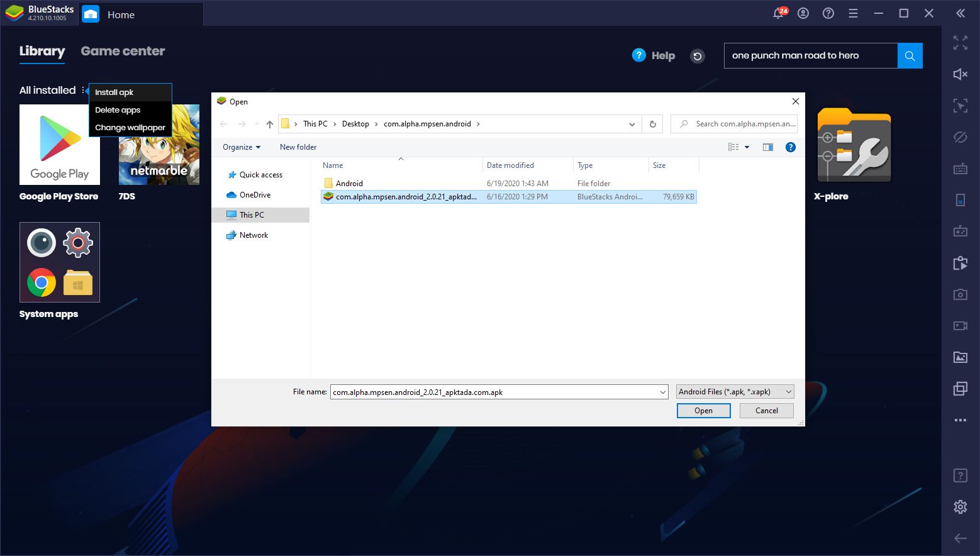Select the Android folder row
The width and height of the screenshot is (980, 556).
[x=508, y=184]
